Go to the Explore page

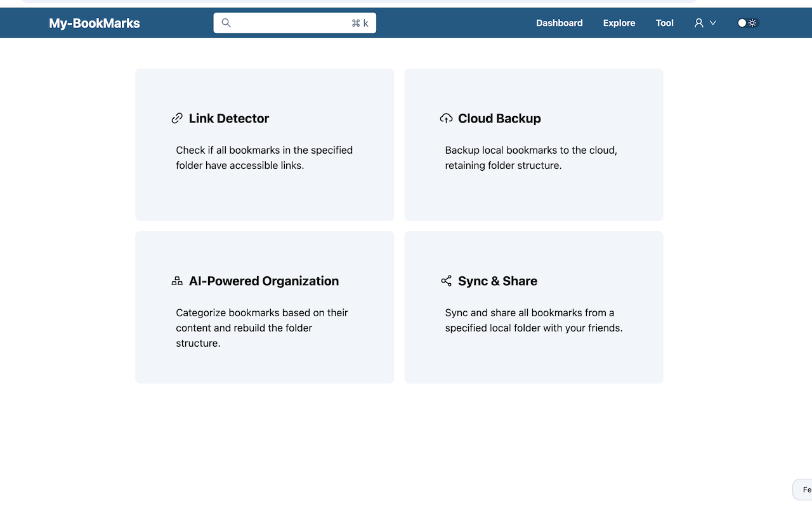click(619, 23)
